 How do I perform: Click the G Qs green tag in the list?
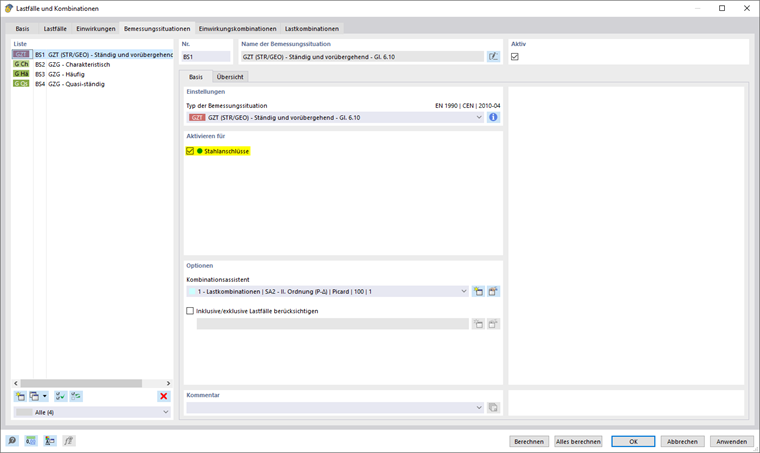(21, 83)
